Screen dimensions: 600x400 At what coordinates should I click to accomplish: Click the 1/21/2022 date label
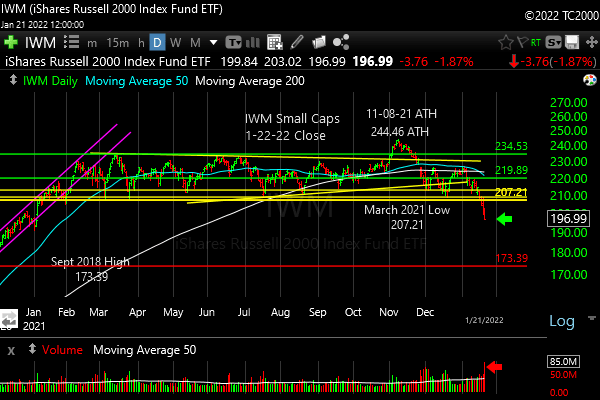pyautogui.click(x=484, y=320)
